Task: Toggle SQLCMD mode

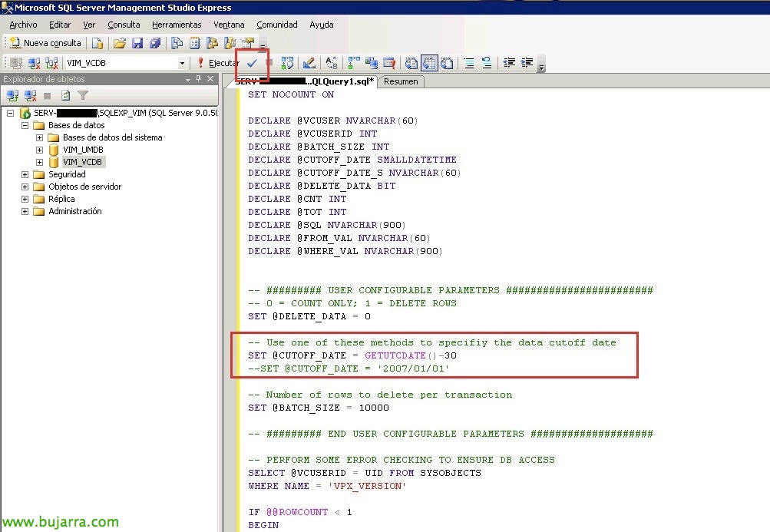Action: tap(389, 63)
